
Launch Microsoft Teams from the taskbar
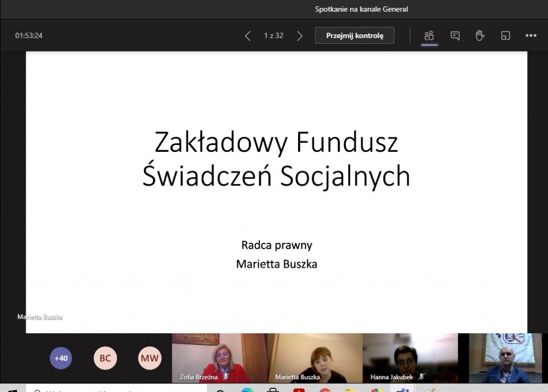click(x=401, y=389)
